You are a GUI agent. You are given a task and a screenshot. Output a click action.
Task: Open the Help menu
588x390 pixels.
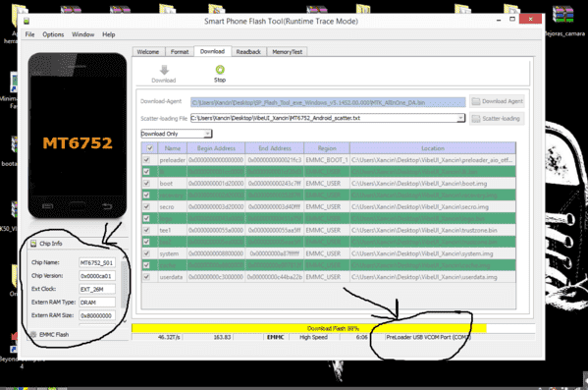tap(109, 34)
